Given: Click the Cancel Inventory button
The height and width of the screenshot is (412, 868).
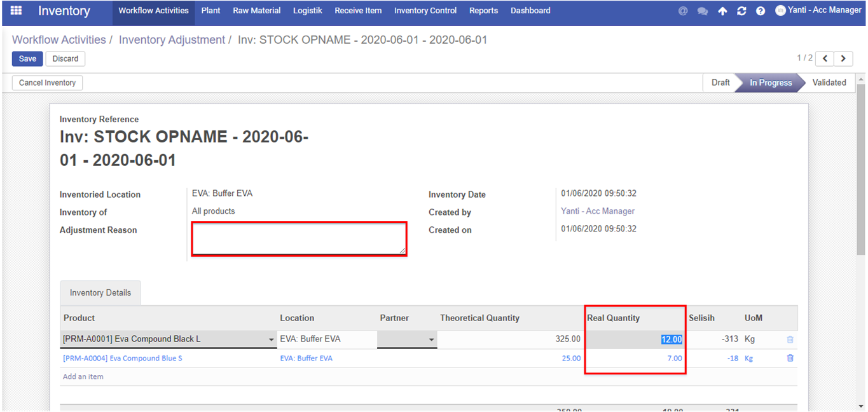Looking at the screenshot, I should [x=47, y=83].
